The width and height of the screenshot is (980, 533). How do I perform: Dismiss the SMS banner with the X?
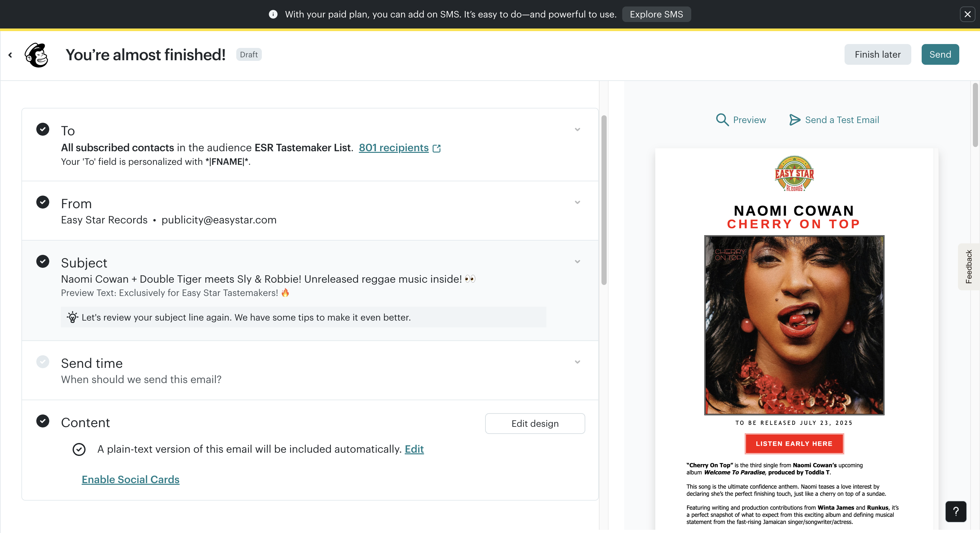(967, 15)
